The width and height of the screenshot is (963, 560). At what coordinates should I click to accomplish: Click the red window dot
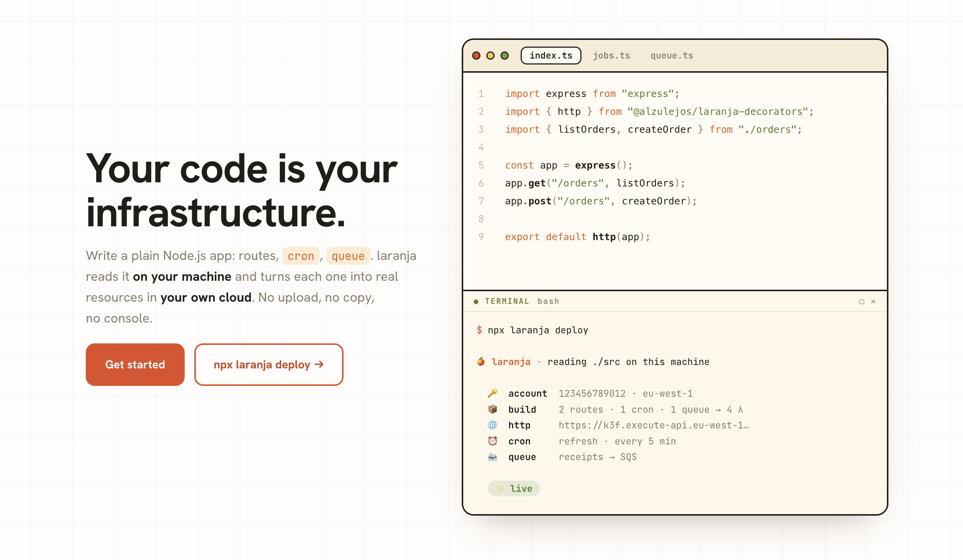click(x=476, y=56)
